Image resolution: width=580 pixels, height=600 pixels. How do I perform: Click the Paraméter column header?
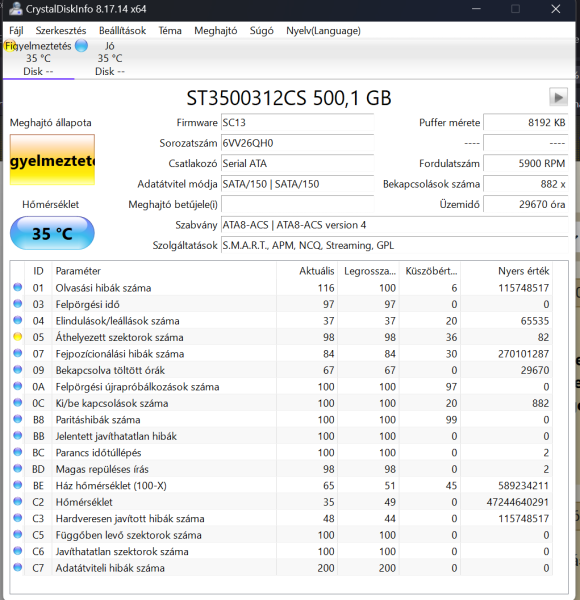coord(165,271)
